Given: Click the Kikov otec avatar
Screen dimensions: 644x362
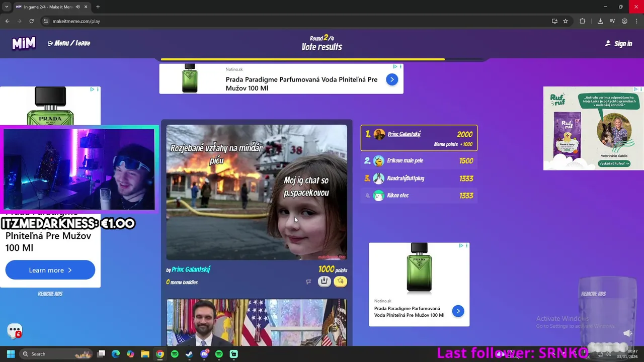Looking at the screenshot, I should click(x=378, y=196).
